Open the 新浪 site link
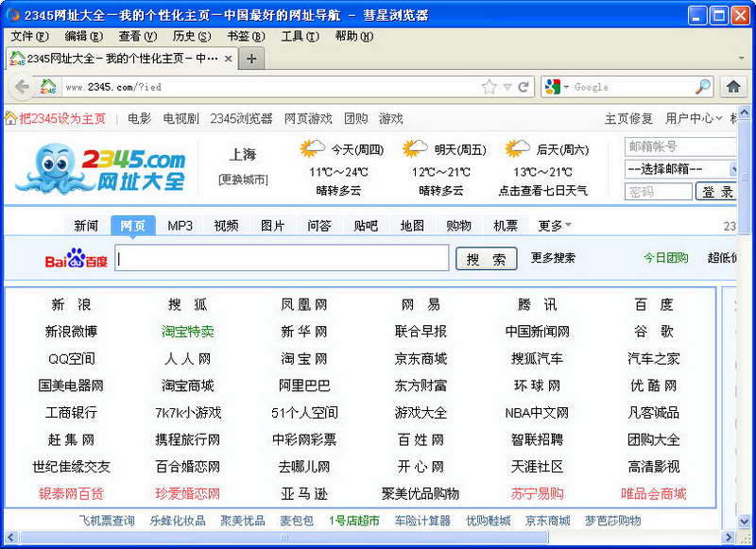Viewport: 756px width, 549px height. pos(71,304)
